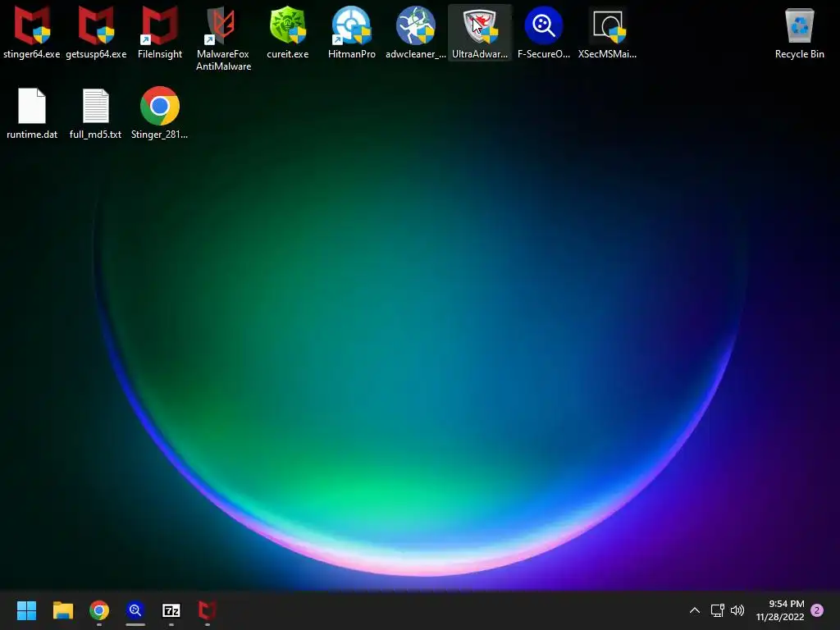
Task: Open the clock and calendar flyout
Action: coord(780,610)
